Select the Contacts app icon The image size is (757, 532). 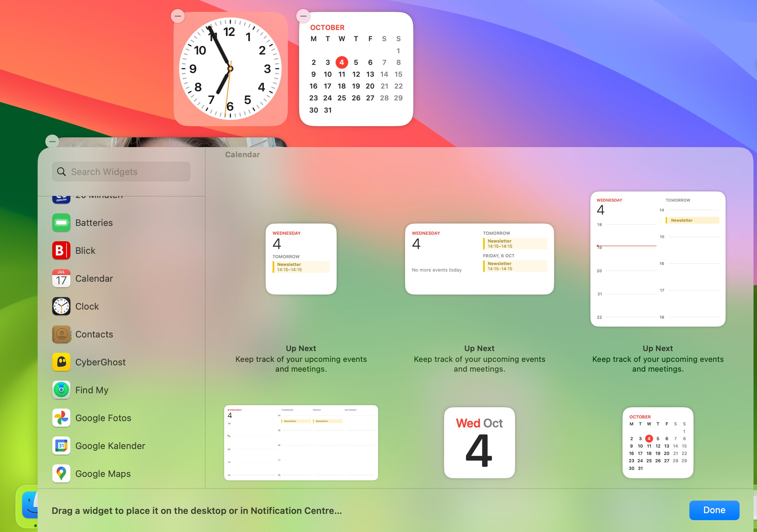coord(61,334)
